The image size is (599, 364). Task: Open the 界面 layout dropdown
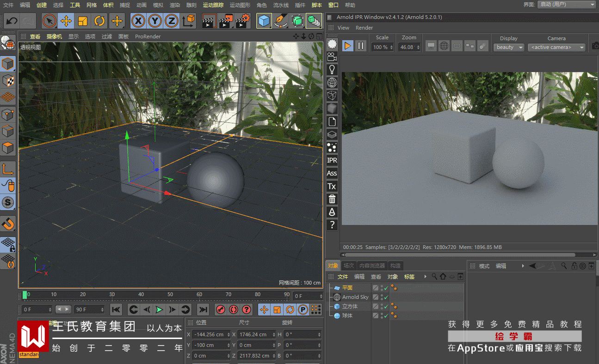(x=567, y=5)
